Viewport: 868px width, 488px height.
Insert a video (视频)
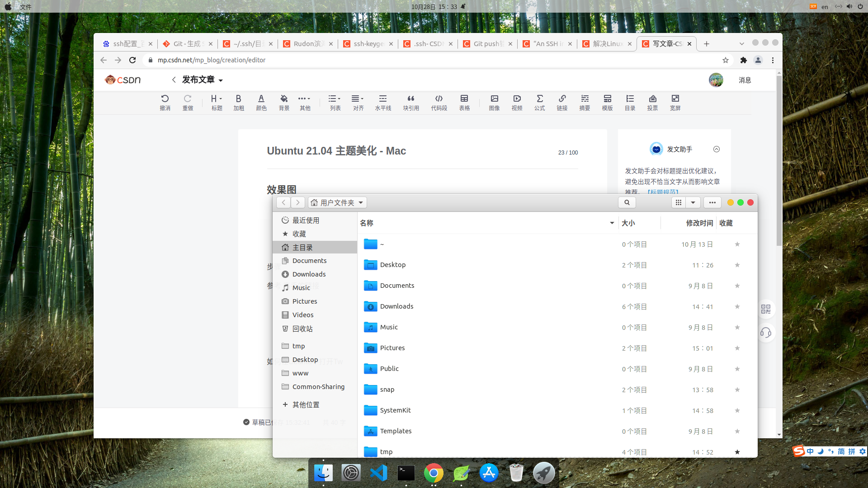[517, 103]
